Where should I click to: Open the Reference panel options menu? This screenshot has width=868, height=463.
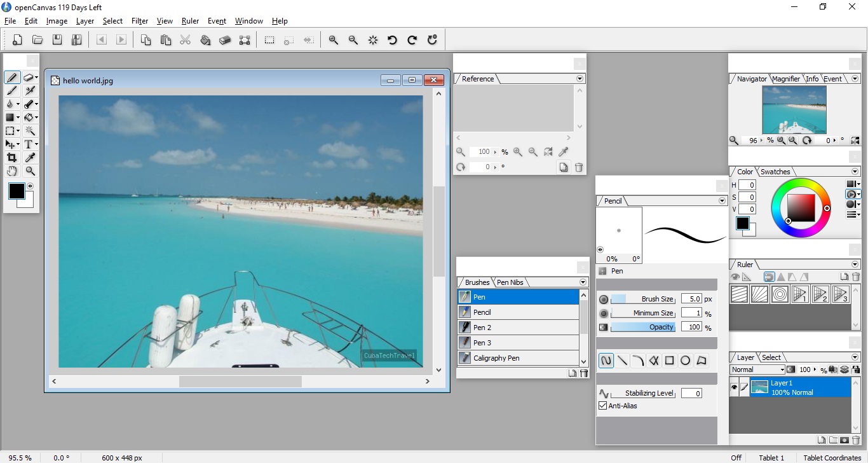click(580, 79)
